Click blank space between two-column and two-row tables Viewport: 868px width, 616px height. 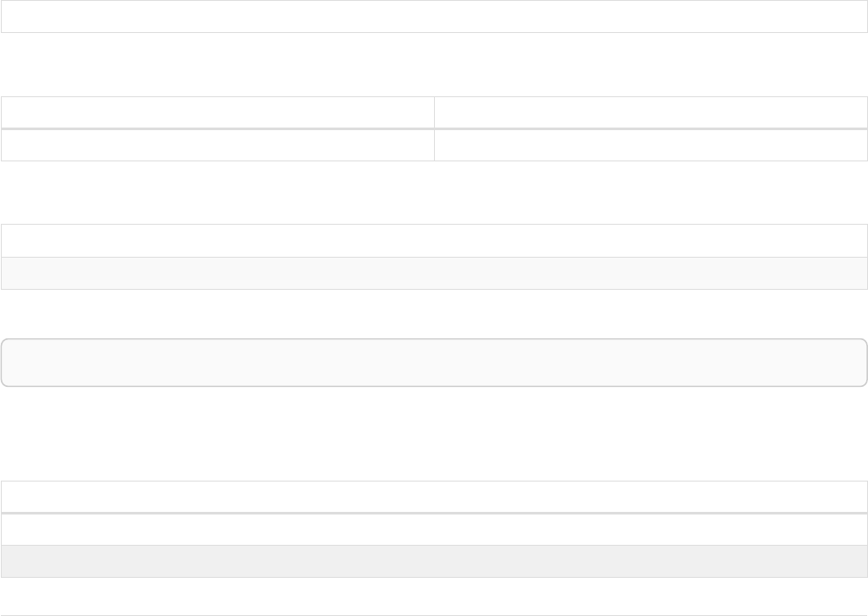tap(434, 193)
